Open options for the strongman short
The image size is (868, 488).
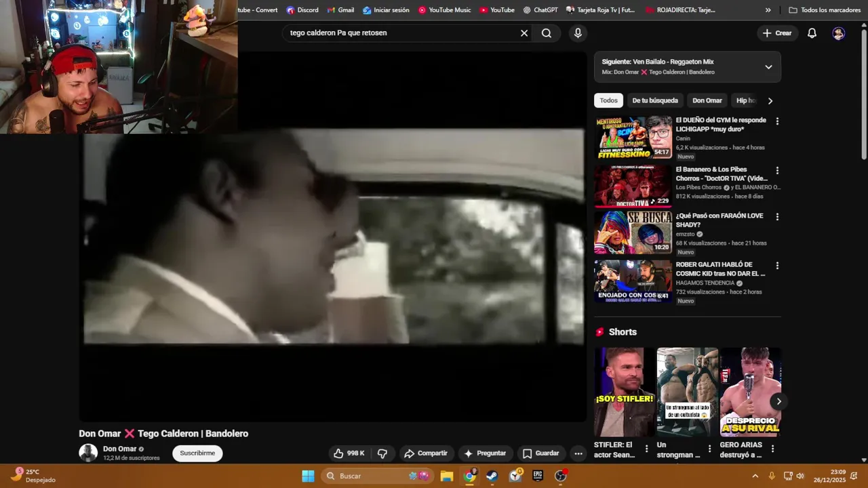[x=709, y=449]
